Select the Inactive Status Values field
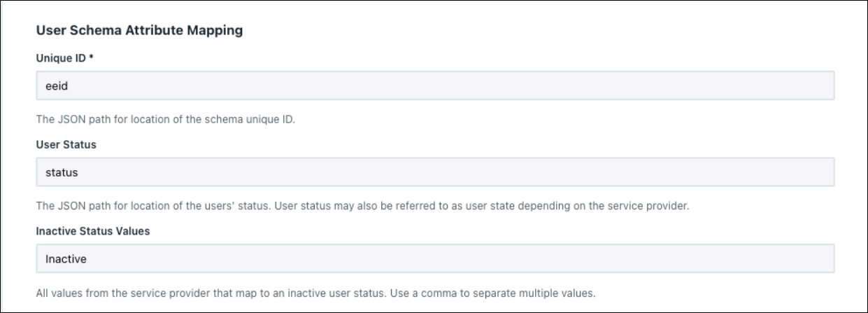The height and width of the screenshot is (313, 868). (434, 258)
